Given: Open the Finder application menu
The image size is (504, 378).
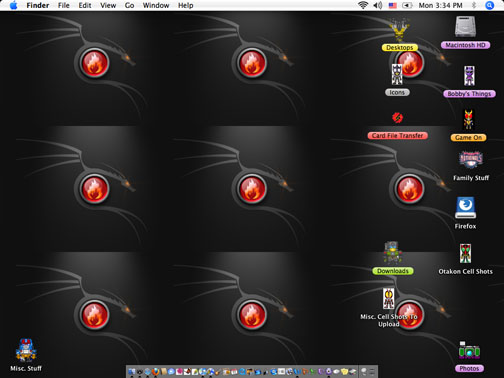Looking at the screenshot, I should pos(38,5).
